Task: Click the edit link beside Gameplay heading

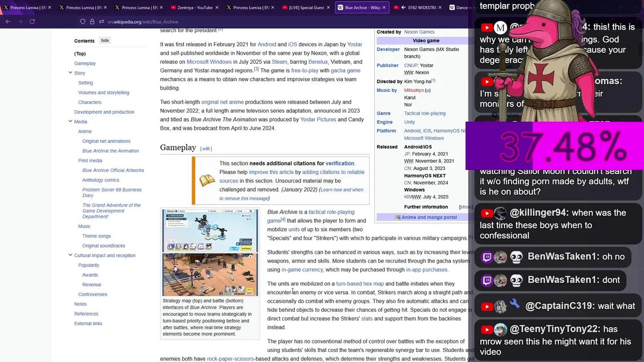Action: (x=206, y=149)
